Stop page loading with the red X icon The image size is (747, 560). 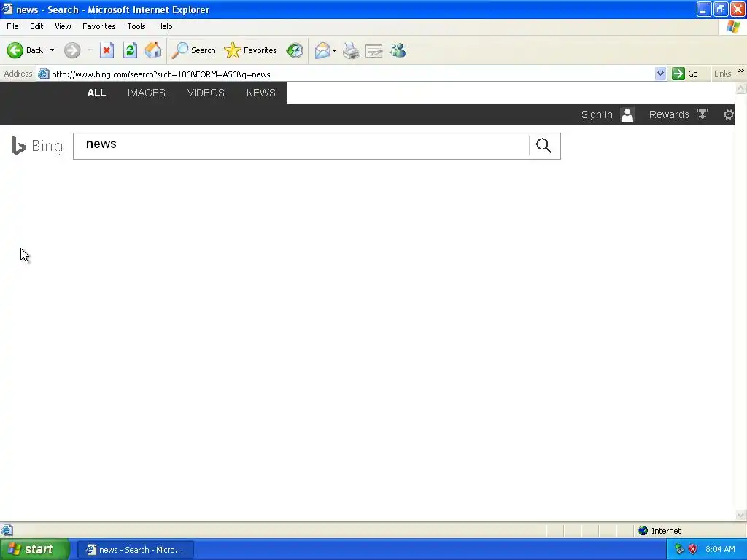(107, 50)
